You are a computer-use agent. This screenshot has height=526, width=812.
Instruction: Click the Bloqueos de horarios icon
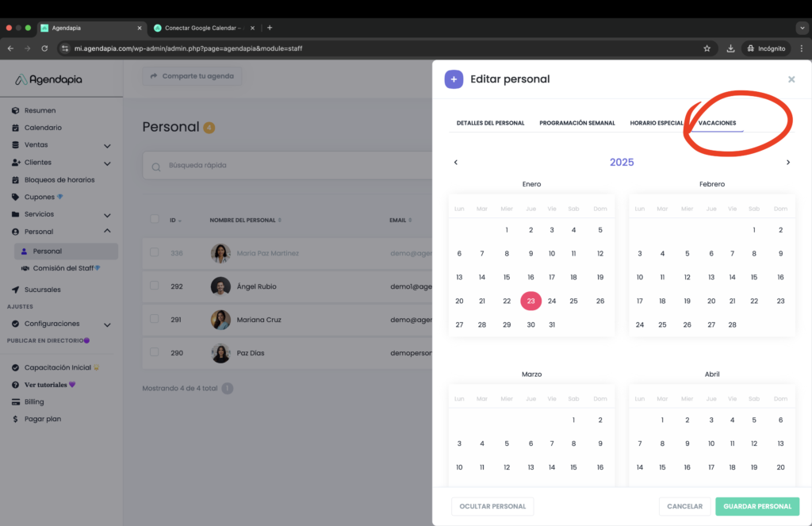coord(16,179)
